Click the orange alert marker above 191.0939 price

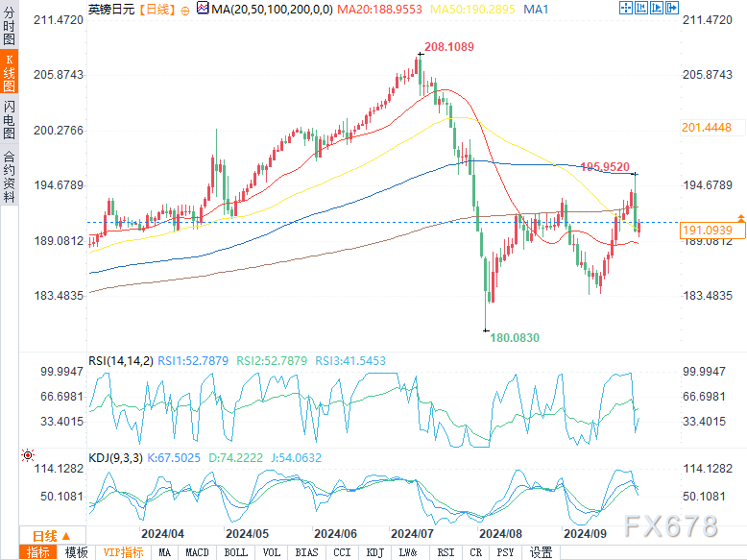(x=741, y=218)
